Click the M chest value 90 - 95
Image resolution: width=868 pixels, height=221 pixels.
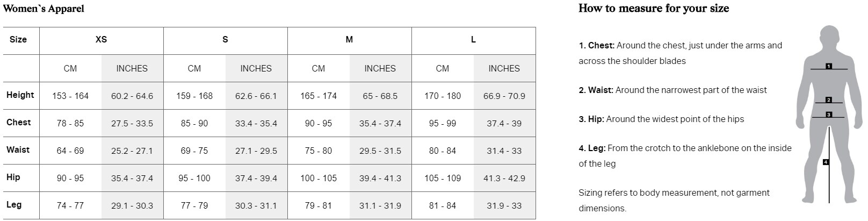point(319,124)
